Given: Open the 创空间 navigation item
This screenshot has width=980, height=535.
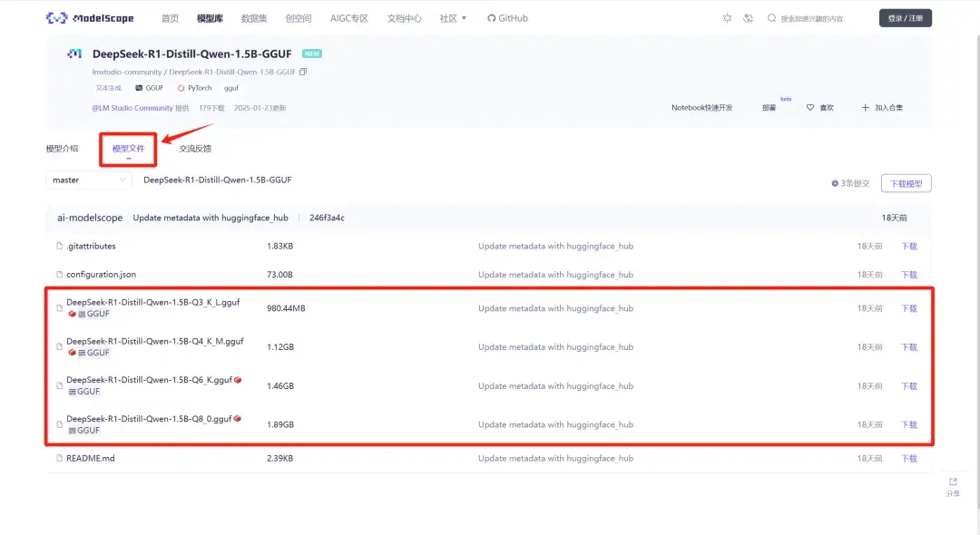Looking at the screenshot, I should [x=299, y=18].
